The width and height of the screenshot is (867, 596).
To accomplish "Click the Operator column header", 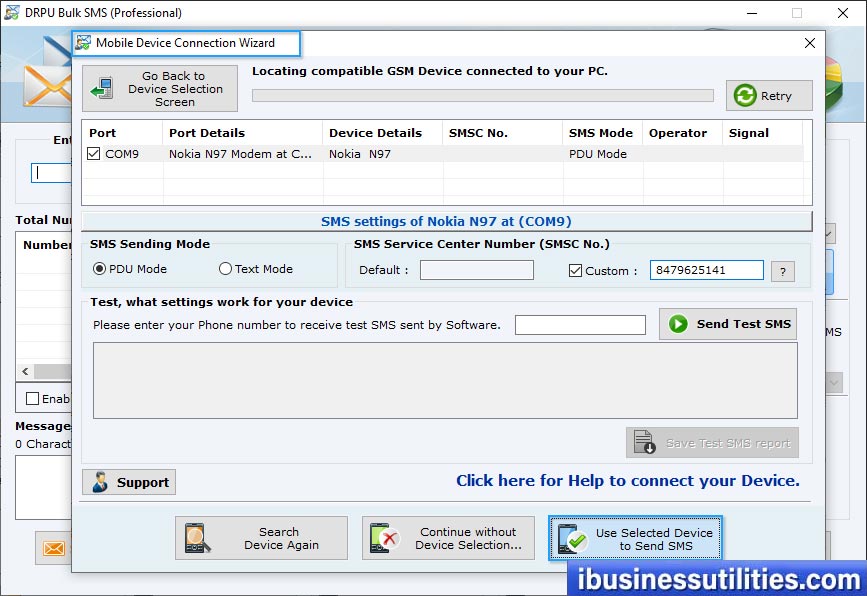I will click(682, 133).
